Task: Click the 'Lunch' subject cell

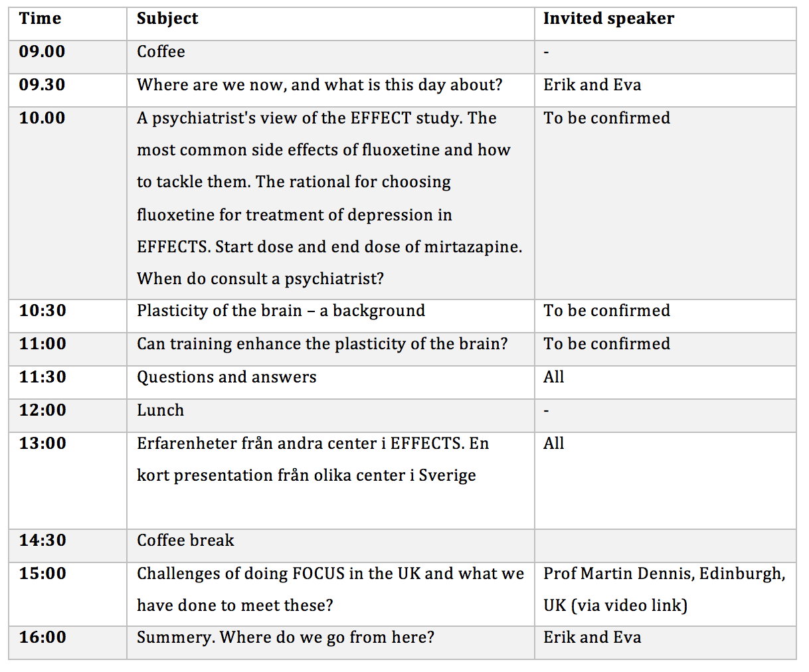Action: point(331,416)
